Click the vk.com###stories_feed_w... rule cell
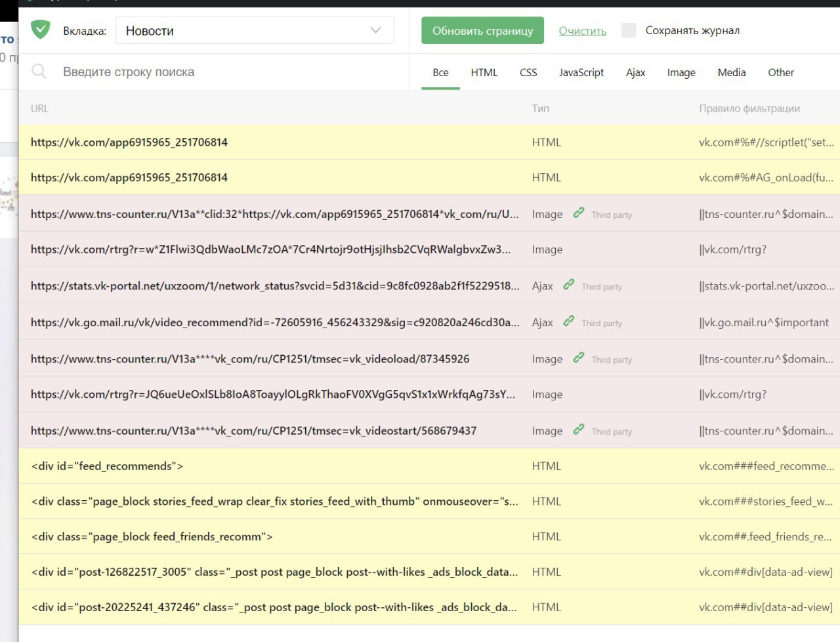Image resolution: width=840 pixels, height=642 pixels. tap(766, 502)
